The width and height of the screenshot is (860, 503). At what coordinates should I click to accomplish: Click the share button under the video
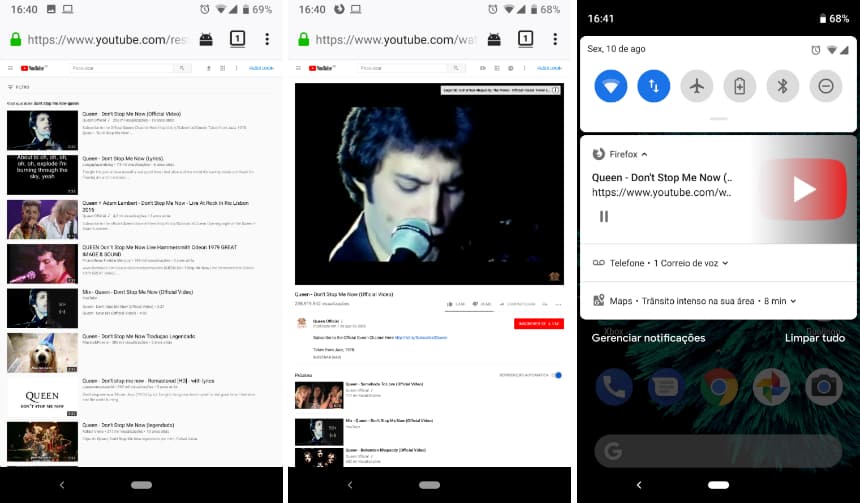tap(517, 304)
